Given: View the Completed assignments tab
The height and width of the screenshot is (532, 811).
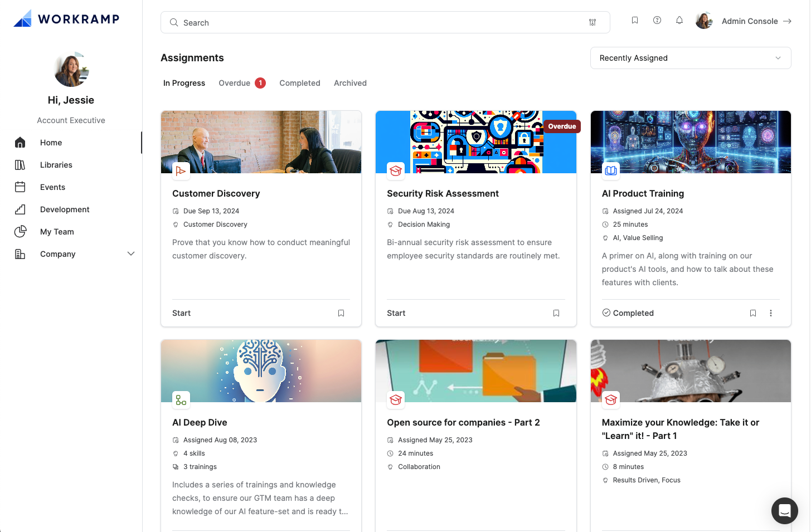Looking at the screenshot, I should (299, 82).
